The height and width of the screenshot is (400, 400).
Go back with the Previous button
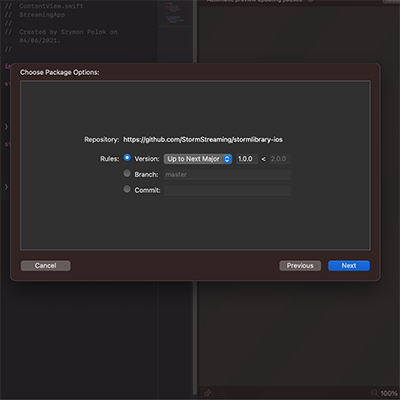(x=300, y=266)
